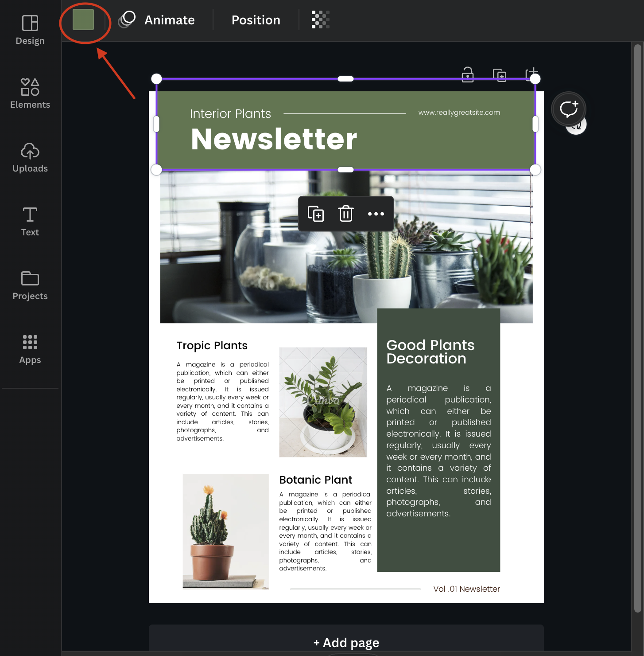Open the Position panel
The width and height of the screenshot is (644, 656).
256,20
